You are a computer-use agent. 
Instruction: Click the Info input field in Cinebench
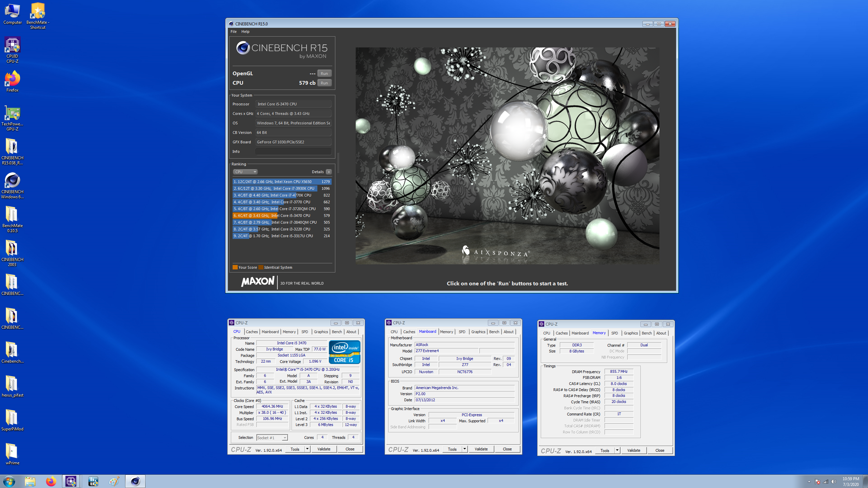point(293,151)
